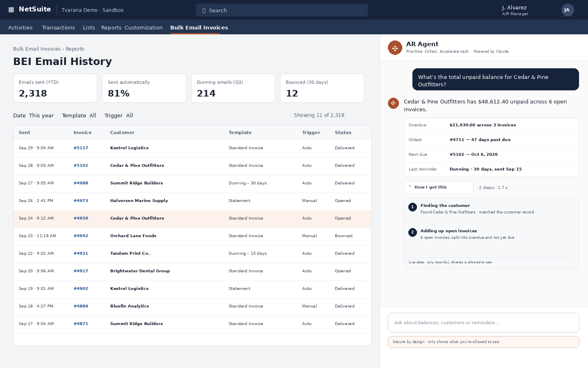The width and height of the screenshot is (588, 368).
Task: Click the Status column header
Action: (x=343, y=132)
